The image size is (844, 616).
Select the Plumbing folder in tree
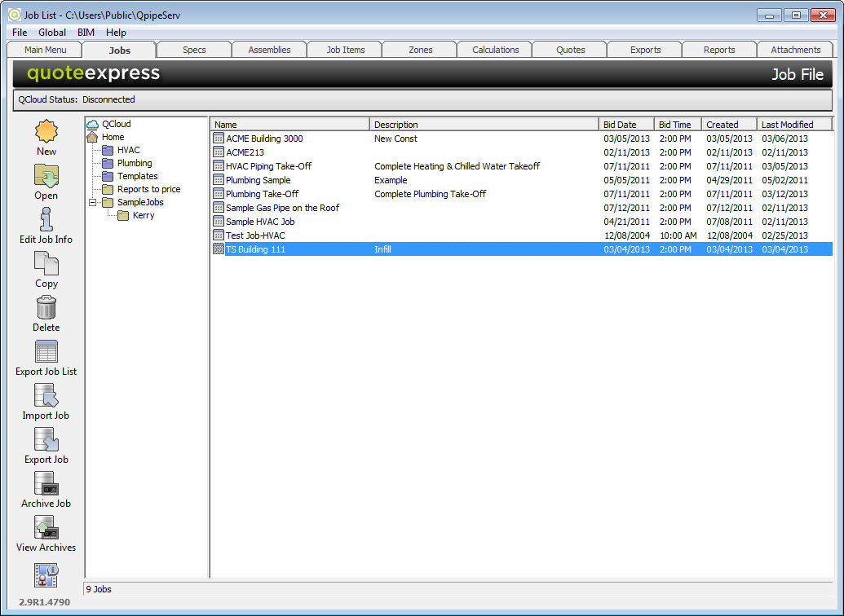click(x=134, y=163)
